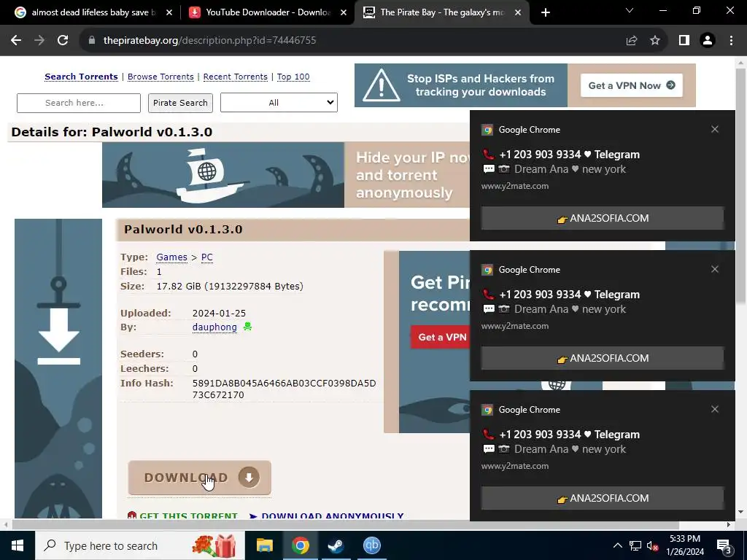The height and width of the screenshot is (560, 747).
Task: Click ANA2SOFIA.COM in middle notification
Action: click(603, 358)
